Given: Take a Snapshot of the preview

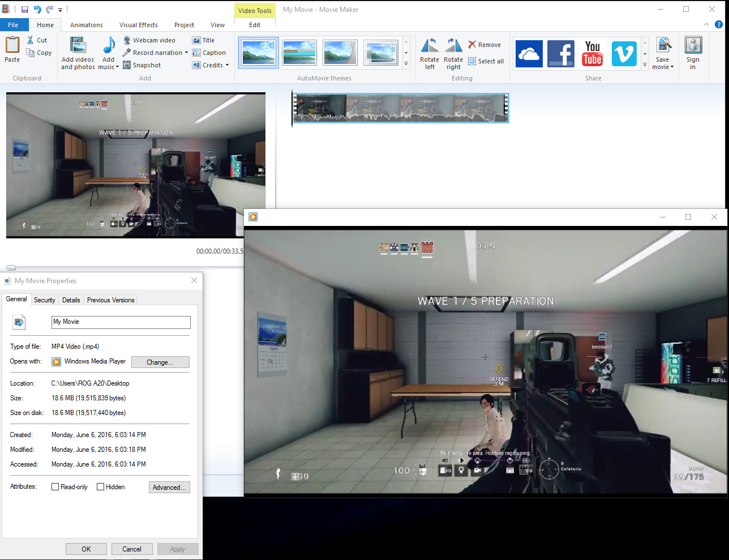Looking at the screenshot, I should click(142, 65).
